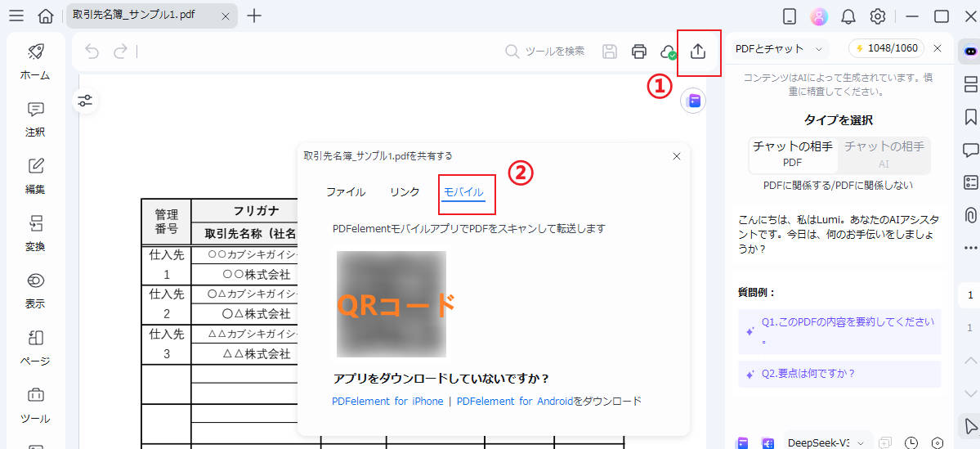
Task: Select the モバイル tab in the share dialog
Action: point(463,193)
